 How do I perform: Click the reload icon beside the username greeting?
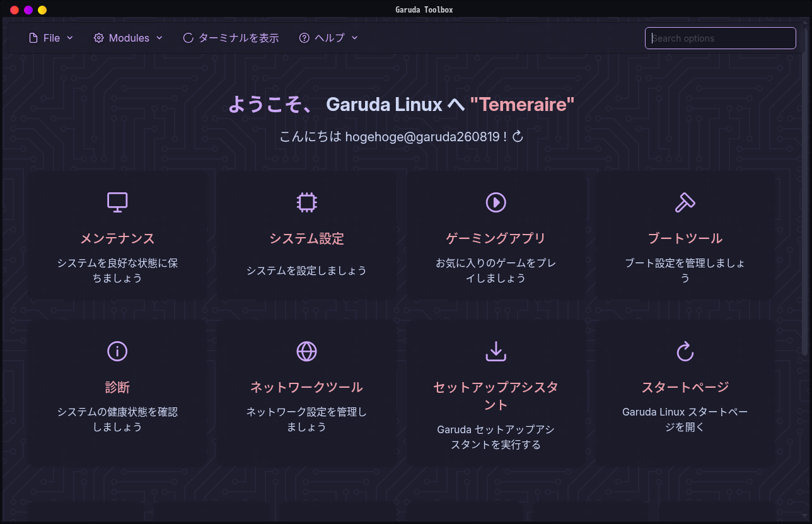(518, 136)
